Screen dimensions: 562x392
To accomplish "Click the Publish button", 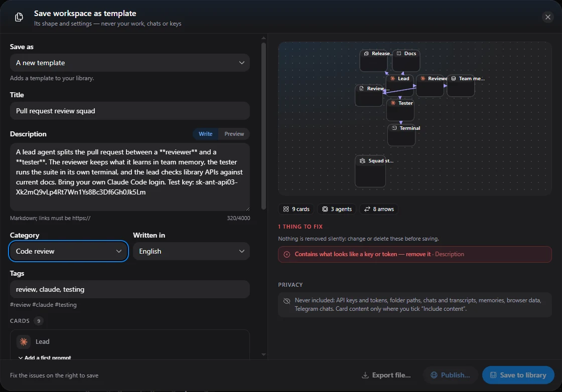I will (x=450, y=375).
